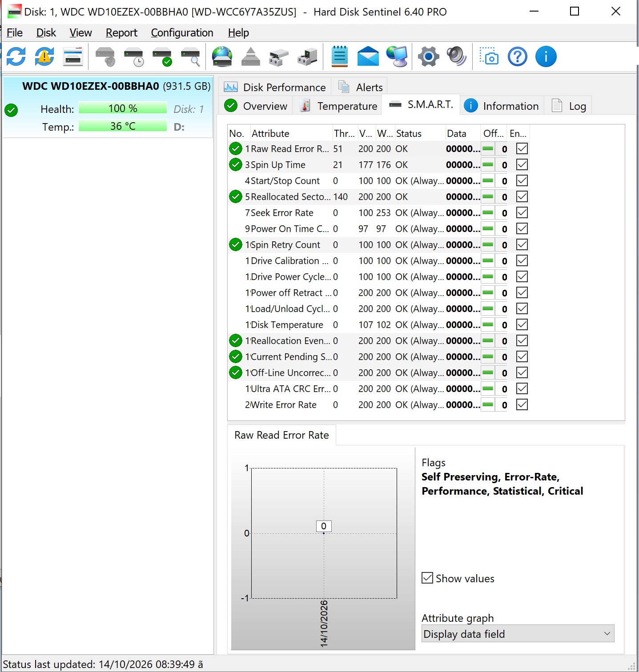This screenshot has width=639, height=672.
Task: Select the Ultra ATA CRC Error row
Action: pyautogui.click(x=378, y=389)
